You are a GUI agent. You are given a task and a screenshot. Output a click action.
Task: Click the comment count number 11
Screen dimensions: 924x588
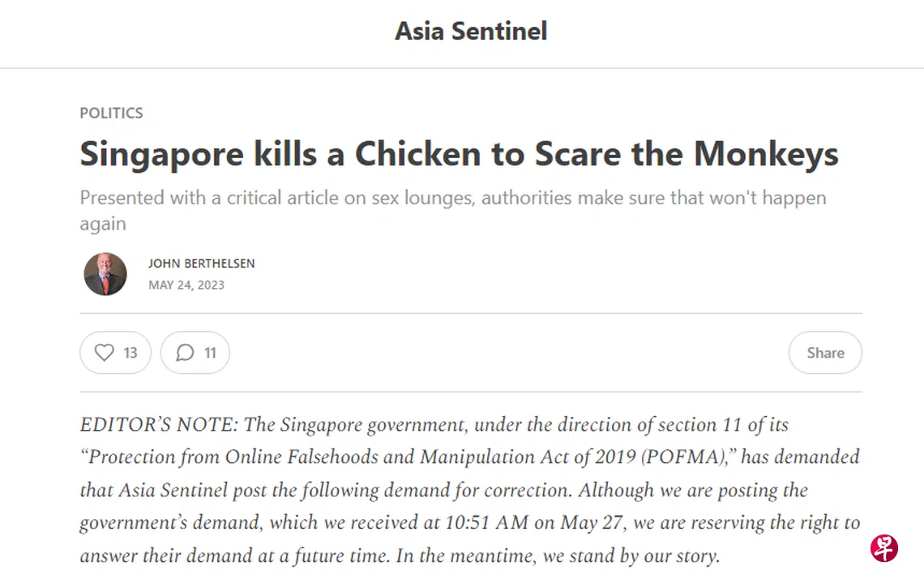(x=211, y=353)
